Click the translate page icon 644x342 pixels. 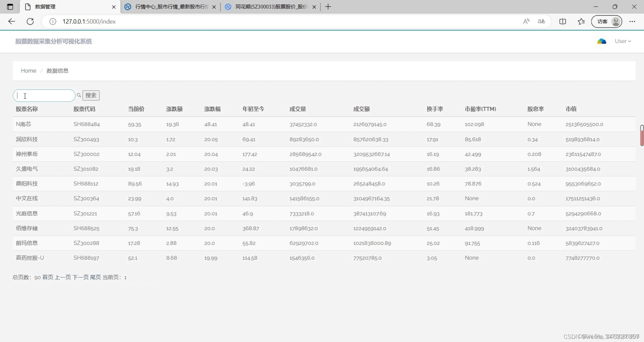pyautogui.click(x=541, y=21)
